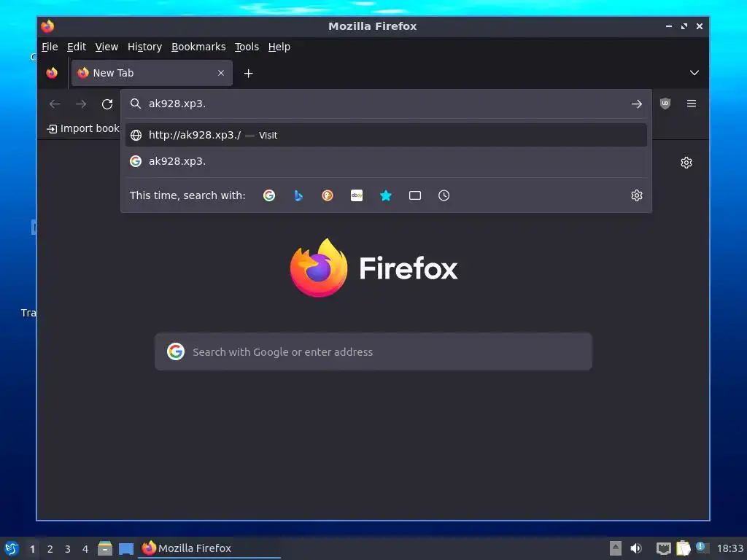Select Mozilla Firefox taskbar entry
Screen dimensions: 747x560
point(209,548)
